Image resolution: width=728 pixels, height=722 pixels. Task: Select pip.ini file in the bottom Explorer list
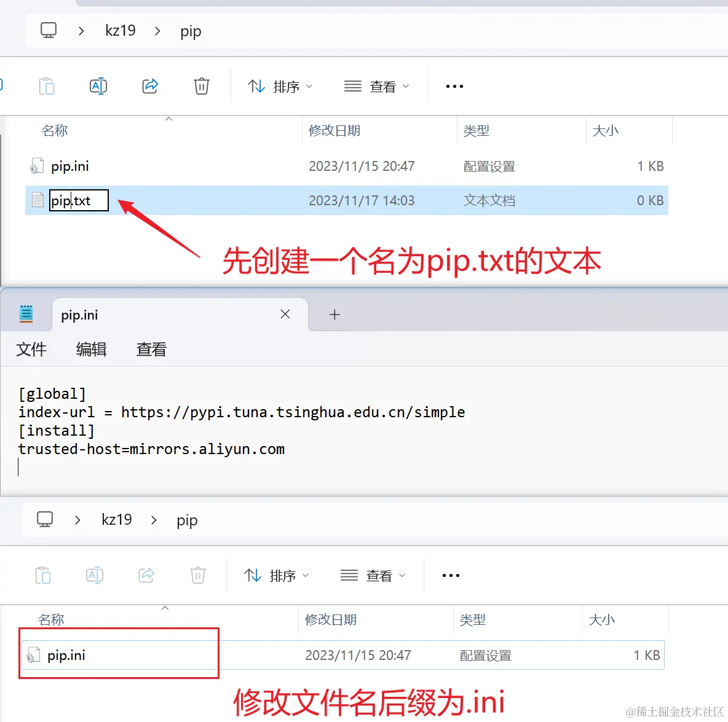pyautogui.click(x=343, y=655)
